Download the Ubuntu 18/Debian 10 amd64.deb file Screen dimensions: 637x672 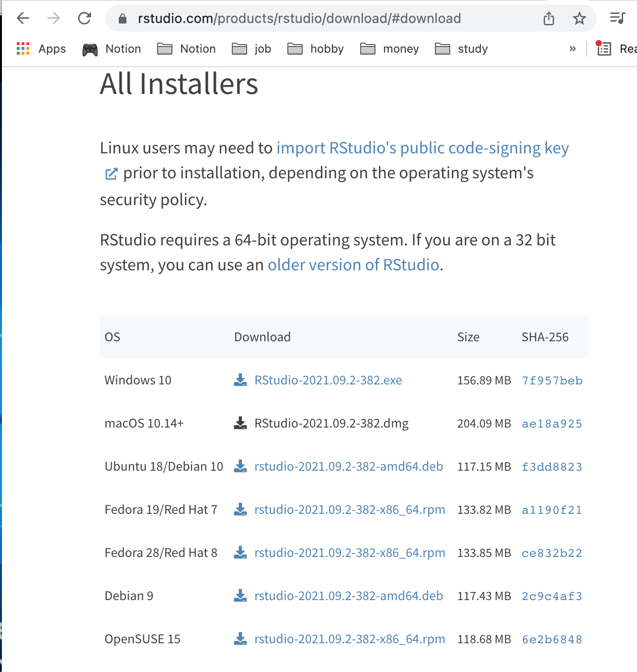tap(349, 466)
